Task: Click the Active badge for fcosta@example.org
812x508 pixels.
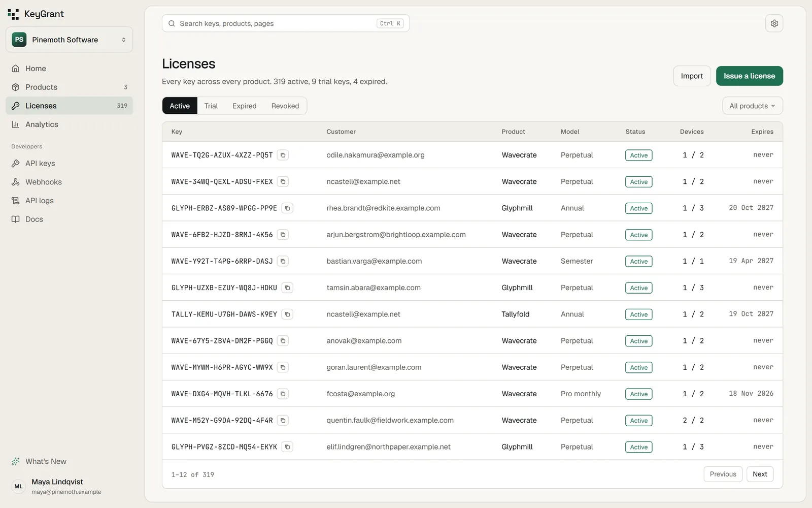Action: click(x=638, y=394)
